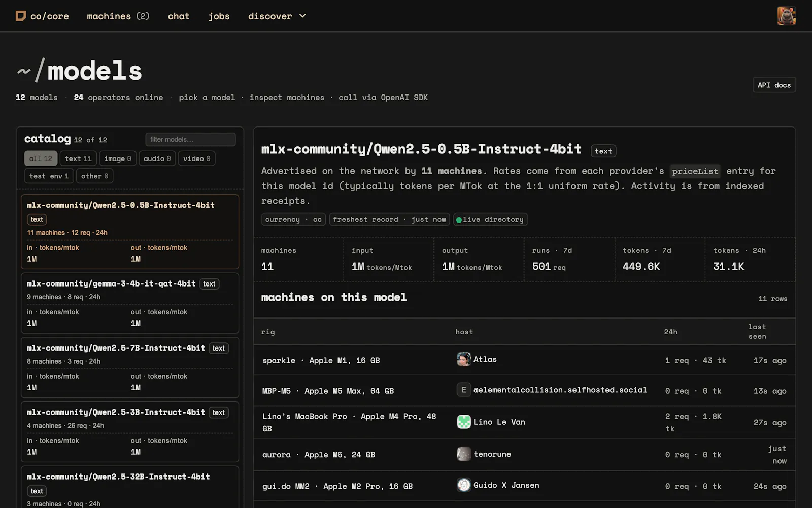Click co/core home link
812x508 pixels.
click(42, 16)
